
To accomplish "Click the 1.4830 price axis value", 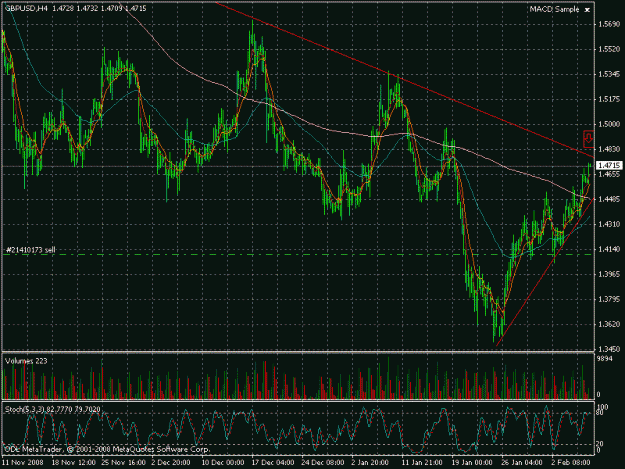I will [x=609, y=149].
